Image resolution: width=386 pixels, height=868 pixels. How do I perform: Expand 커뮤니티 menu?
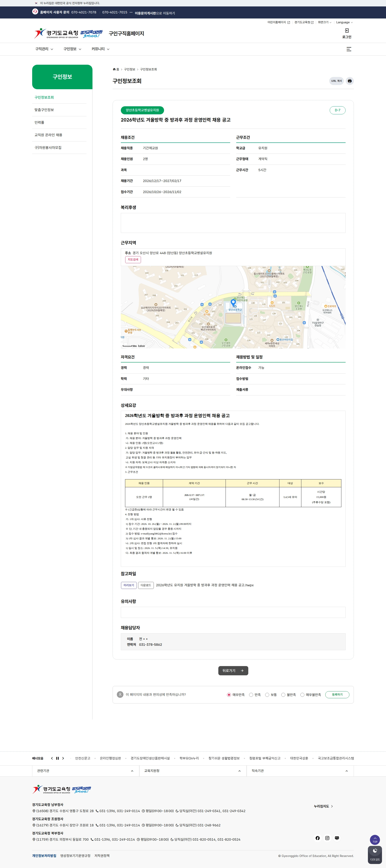point(101,49)
